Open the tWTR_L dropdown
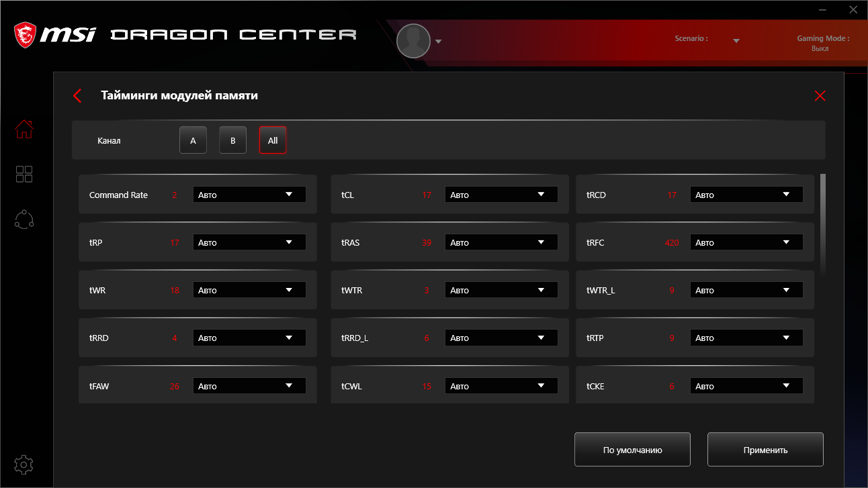 click(746, 290)
